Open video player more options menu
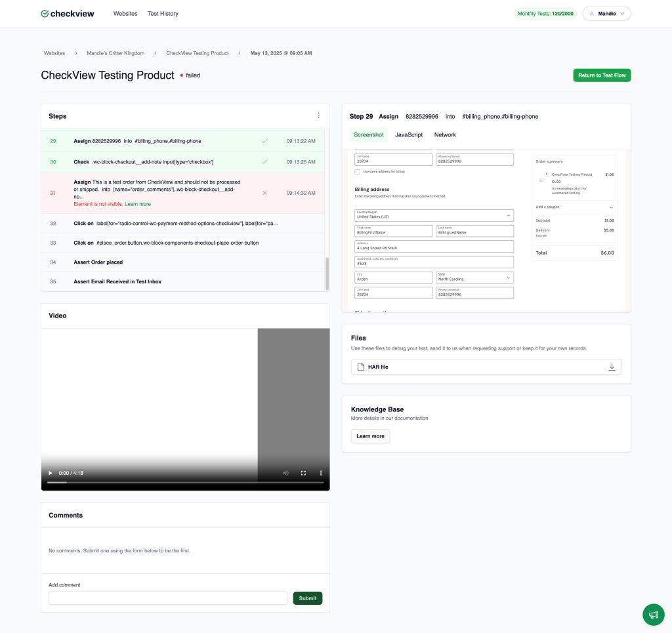 pos(320,473)
